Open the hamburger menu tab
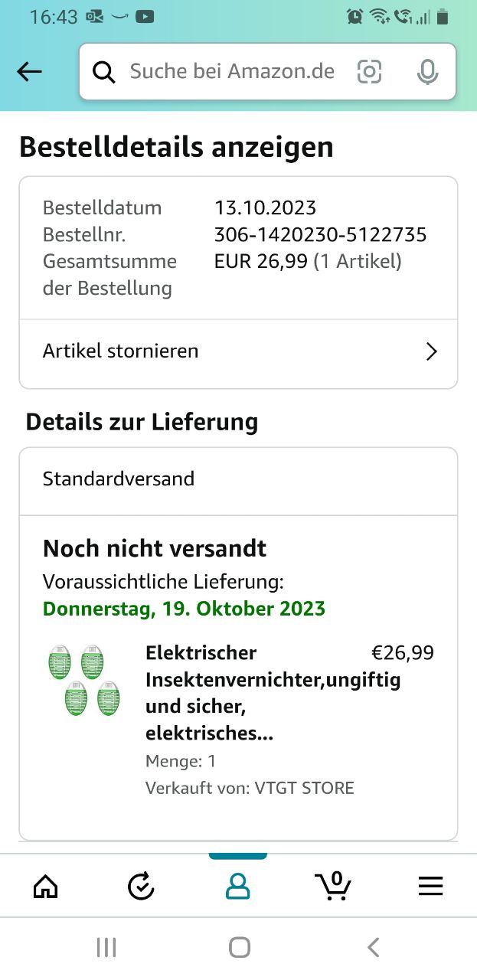The height and width of the screenshot is (980, 477). pos(430,887)
